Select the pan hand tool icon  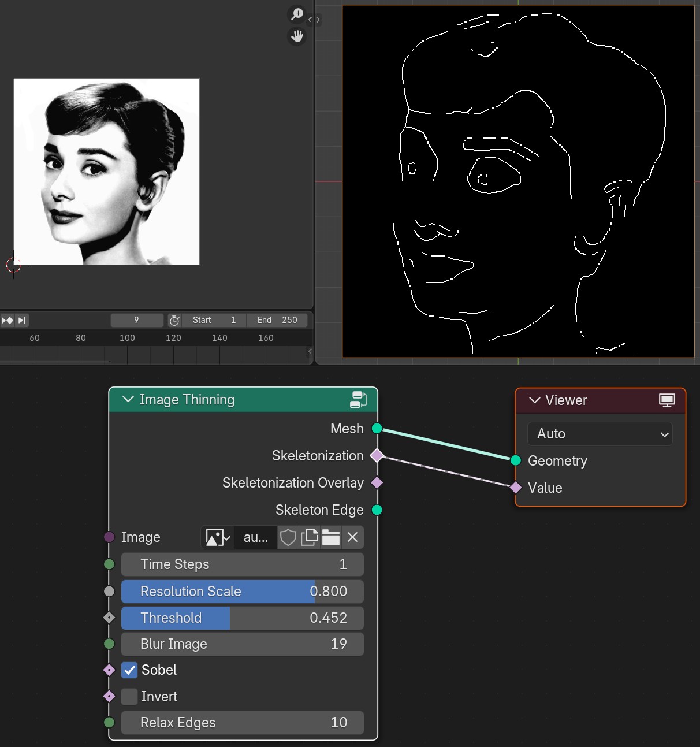point(297,36)
